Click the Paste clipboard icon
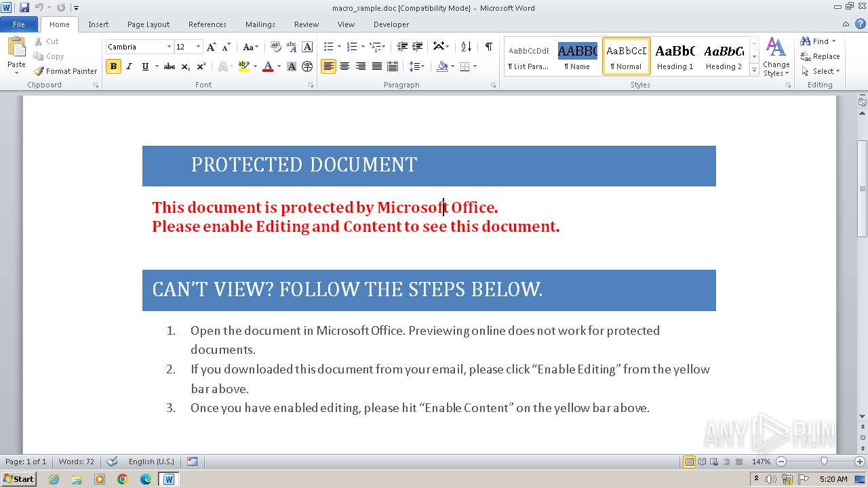The width and height of the screenshot is (868, 488). coord(16,49)
